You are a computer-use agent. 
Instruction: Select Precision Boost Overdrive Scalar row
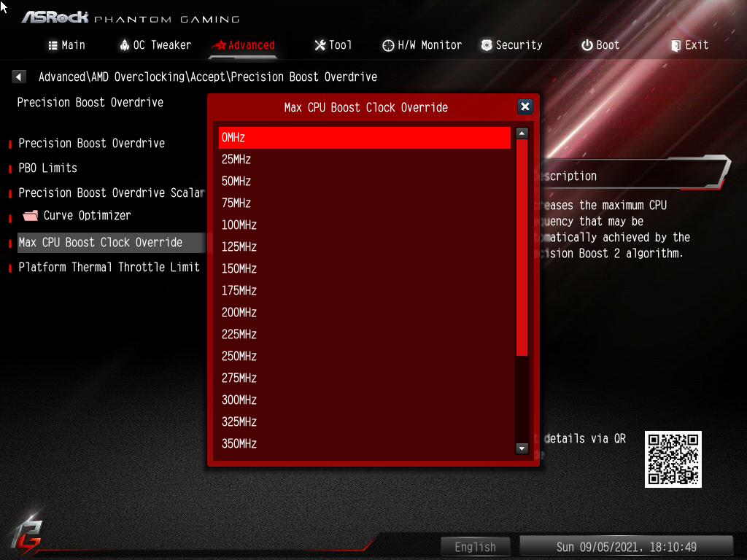(x=111, y=192)
